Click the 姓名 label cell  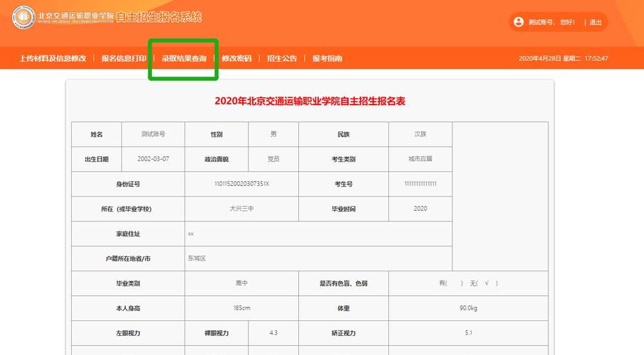(97, 134)
